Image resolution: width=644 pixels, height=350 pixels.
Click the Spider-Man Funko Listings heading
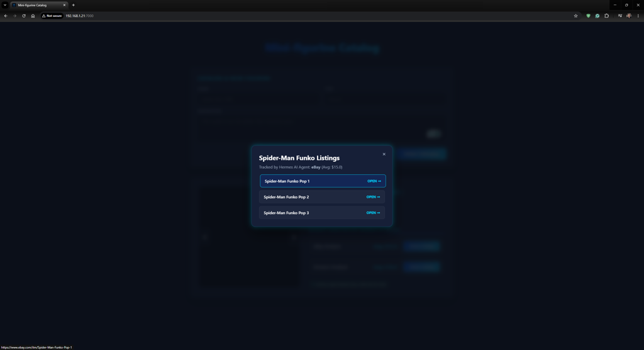click(299, 158)
